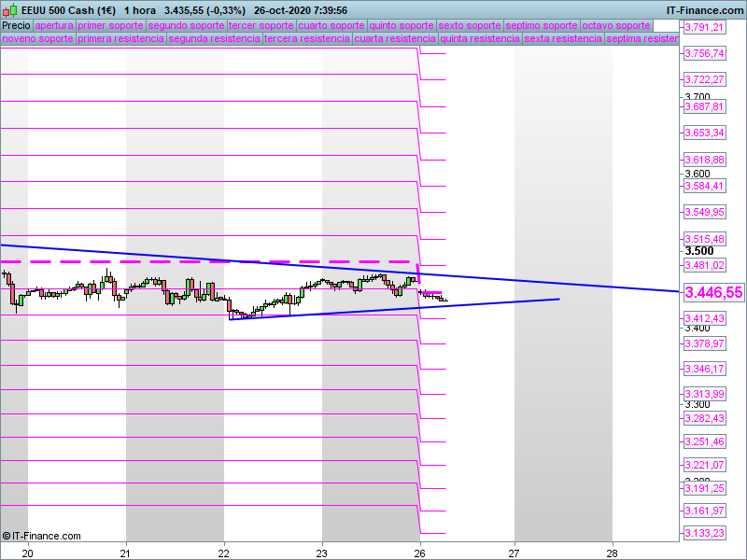This screenshot has width=747, height=560.
Task: Select the primer soporte label
Action: (x=110, y=26)
